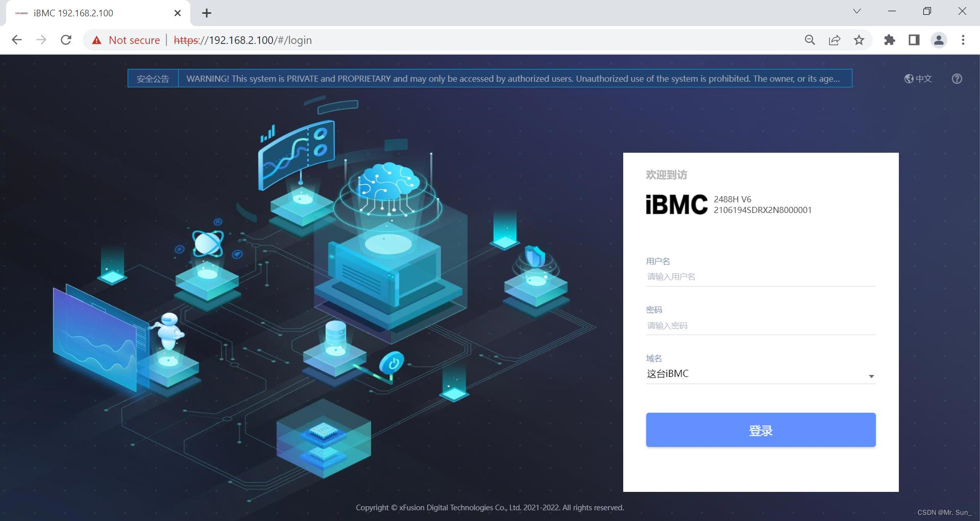Click the browser forward arrow

[x=41, y=40]
